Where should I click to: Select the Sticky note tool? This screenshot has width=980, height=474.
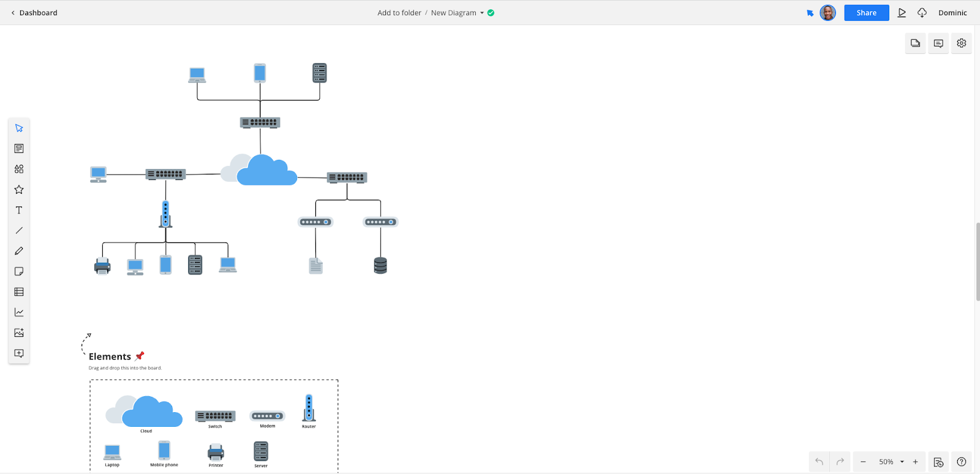pyautogui.click(x=19, y=271)
